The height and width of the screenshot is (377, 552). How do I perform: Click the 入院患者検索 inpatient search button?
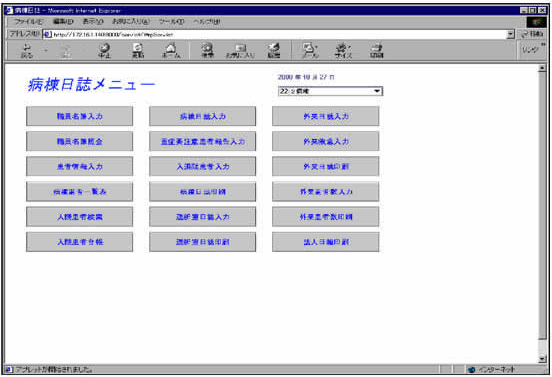[x=80, y=217]
